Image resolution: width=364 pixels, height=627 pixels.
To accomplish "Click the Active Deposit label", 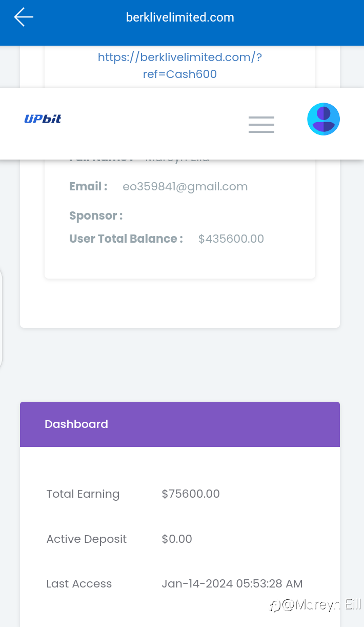I will [x=87, y=539].
